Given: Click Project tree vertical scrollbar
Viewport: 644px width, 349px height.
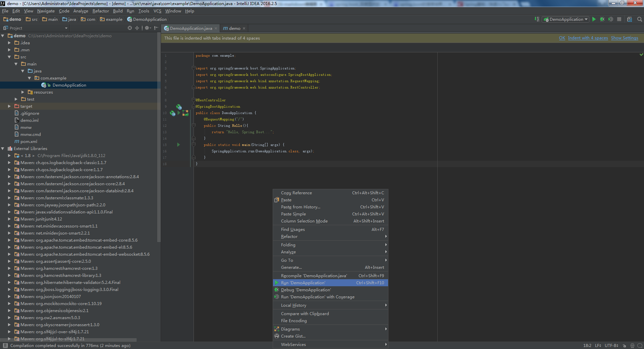Looking at the screenshot, I should tap(159, 138).
